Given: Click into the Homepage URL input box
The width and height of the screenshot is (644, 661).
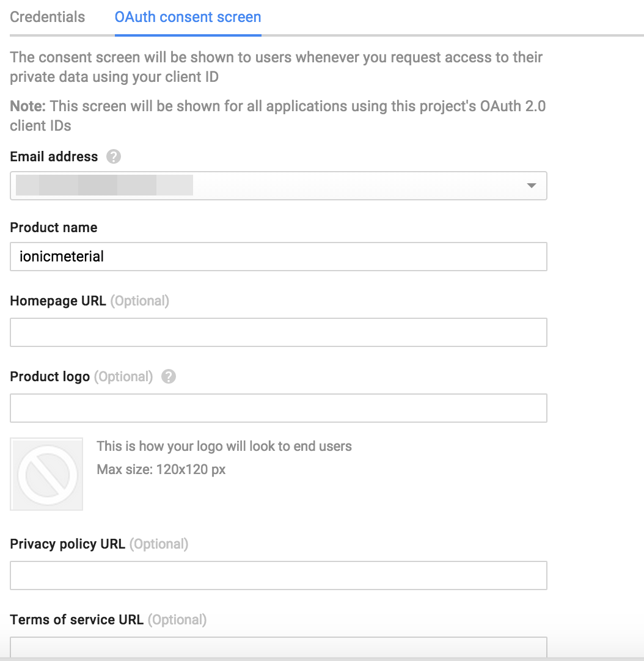Looking at the screenshot, I should pos(278,332).
